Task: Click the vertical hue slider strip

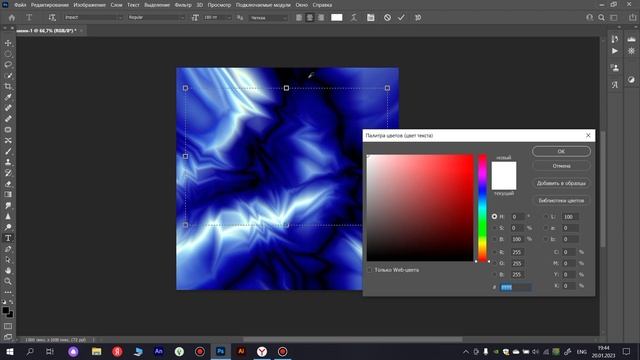Action: pos(482,208)
